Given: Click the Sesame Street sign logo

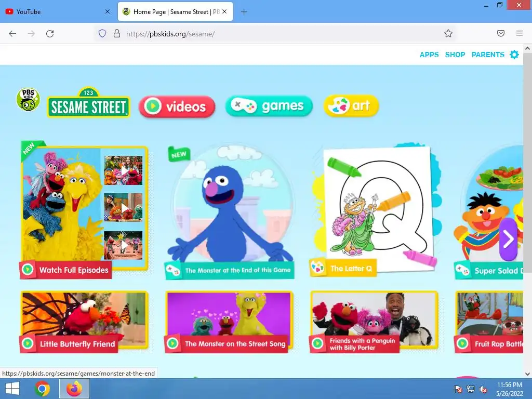Looking at the screenshot, I should coord(88,102).
